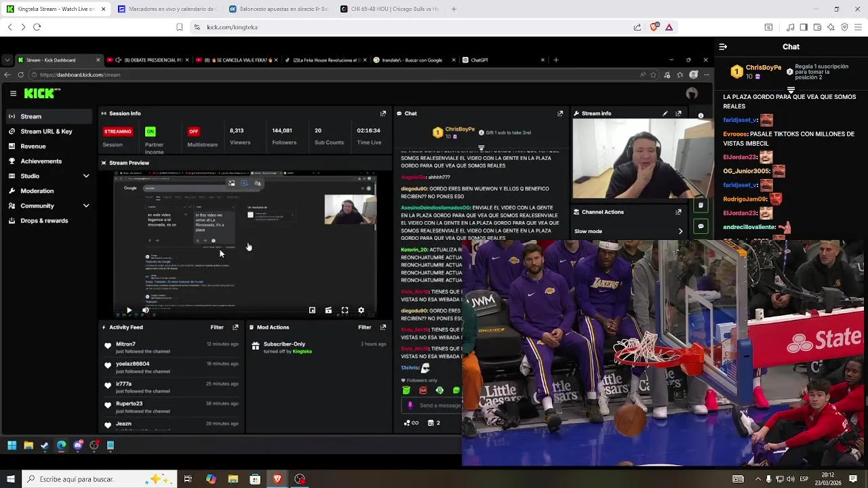Open the Brave sidebar panel toggle

click(x=804, y=27)
